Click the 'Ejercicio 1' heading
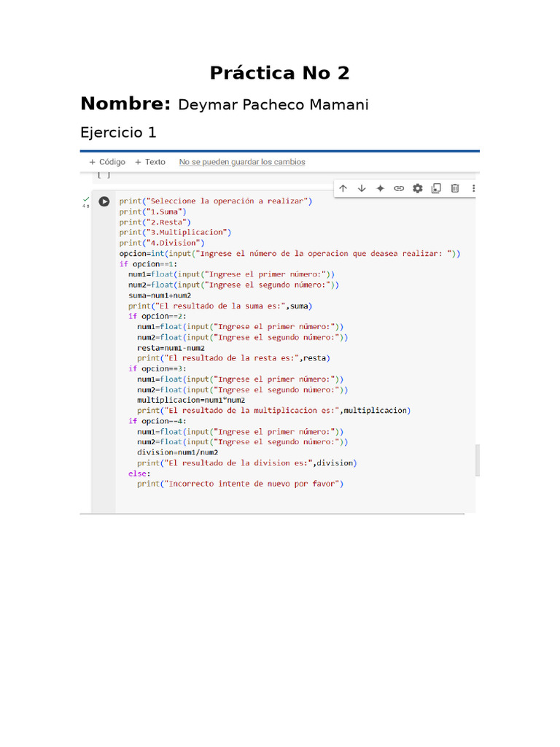Viewport: 560px width, 747px height. pyautogui.click(x=118, y=133)
